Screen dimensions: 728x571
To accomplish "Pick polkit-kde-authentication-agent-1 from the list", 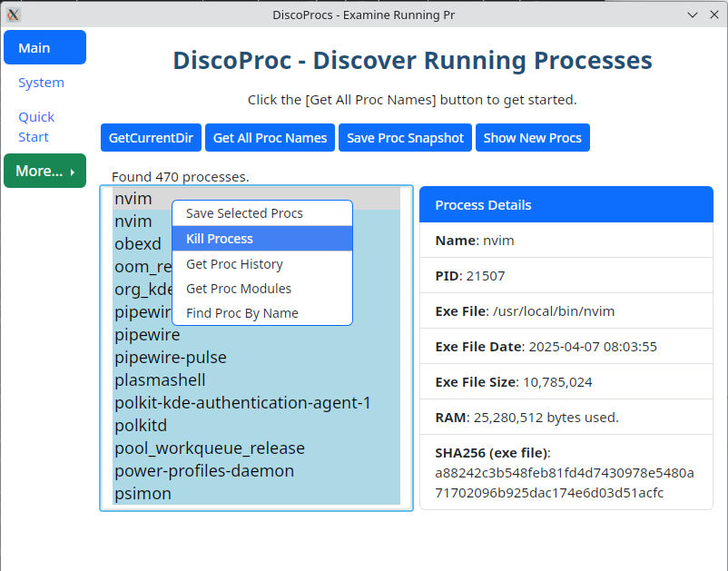I will pos(242,403).
